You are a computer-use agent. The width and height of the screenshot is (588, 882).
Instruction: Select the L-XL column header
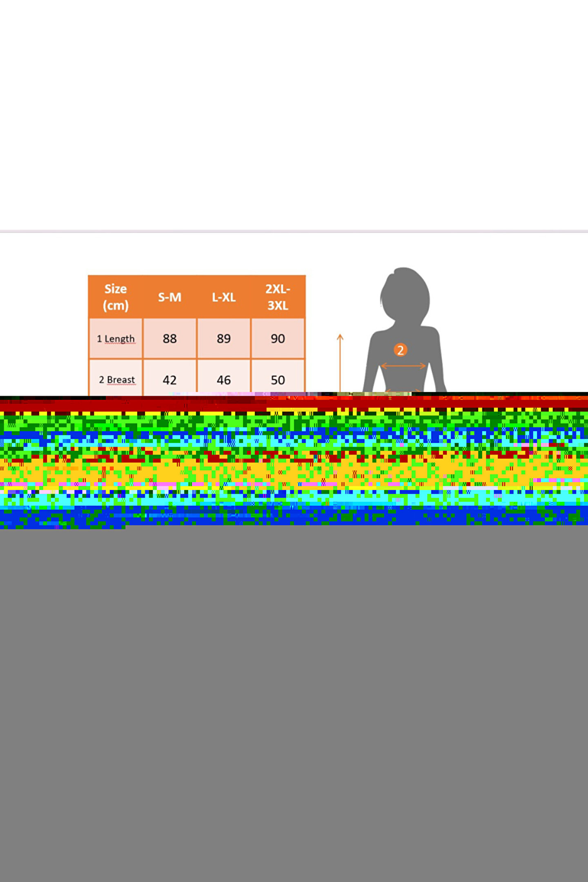coord(224,297)
